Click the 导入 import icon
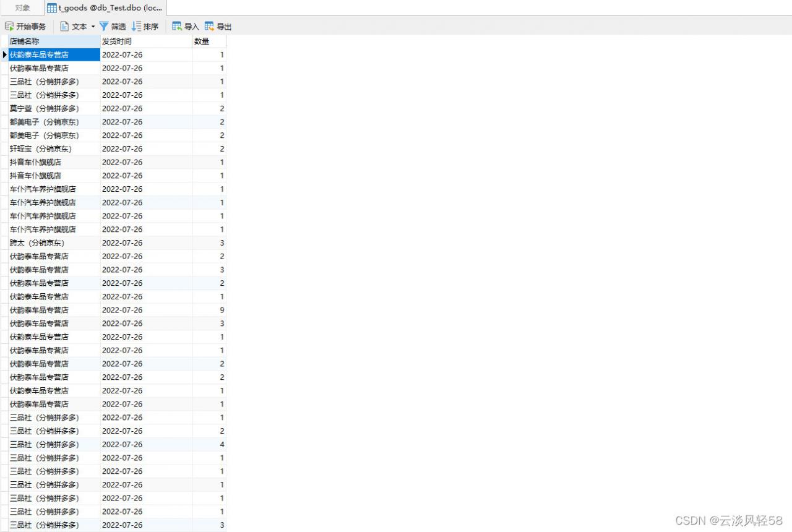792x532 pixels. click(177, 27)
